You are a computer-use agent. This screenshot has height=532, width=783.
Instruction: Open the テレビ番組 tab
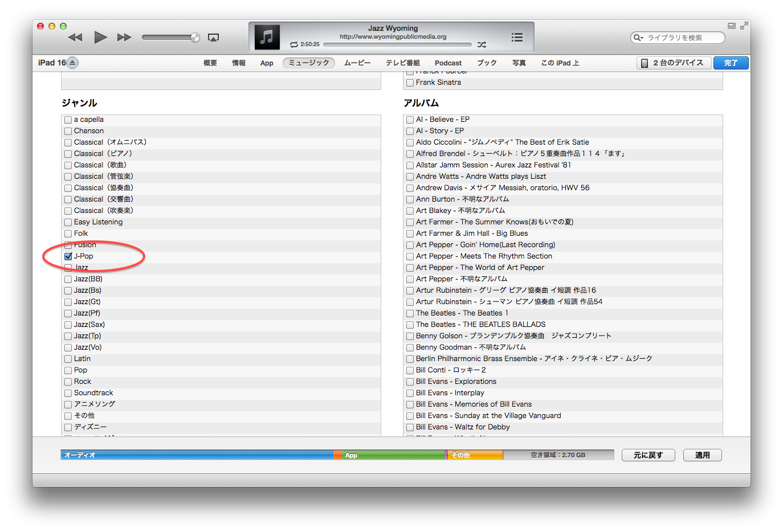(x=403, y=63)
